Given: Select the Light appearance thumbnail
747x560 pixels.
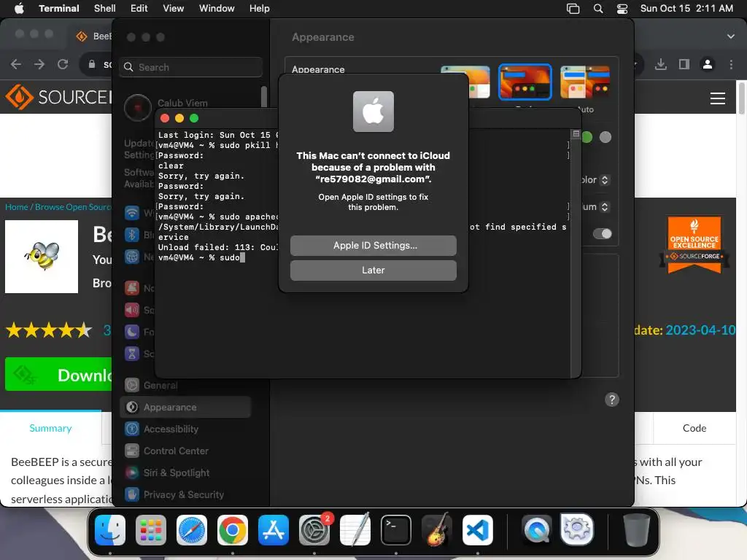Looking at the screenshot, I should tap(479, 82).
